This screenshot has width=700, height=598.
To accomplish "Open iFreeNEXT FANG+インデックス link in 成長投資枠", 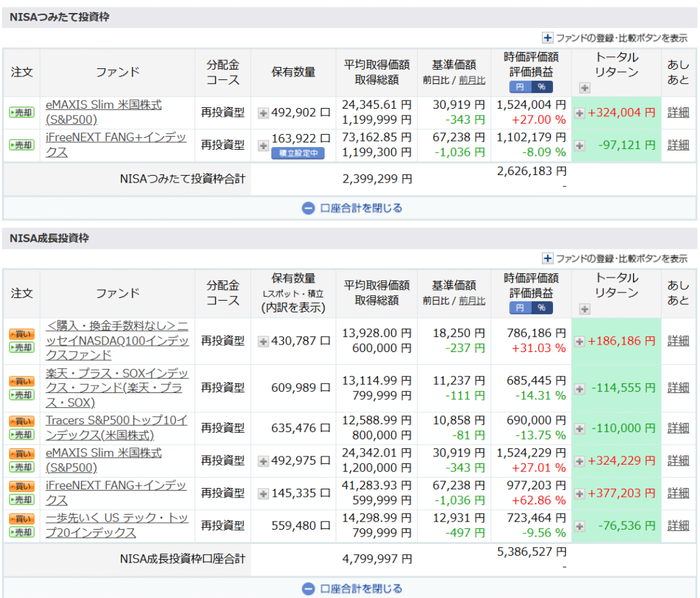I will (x=116, y=493).
